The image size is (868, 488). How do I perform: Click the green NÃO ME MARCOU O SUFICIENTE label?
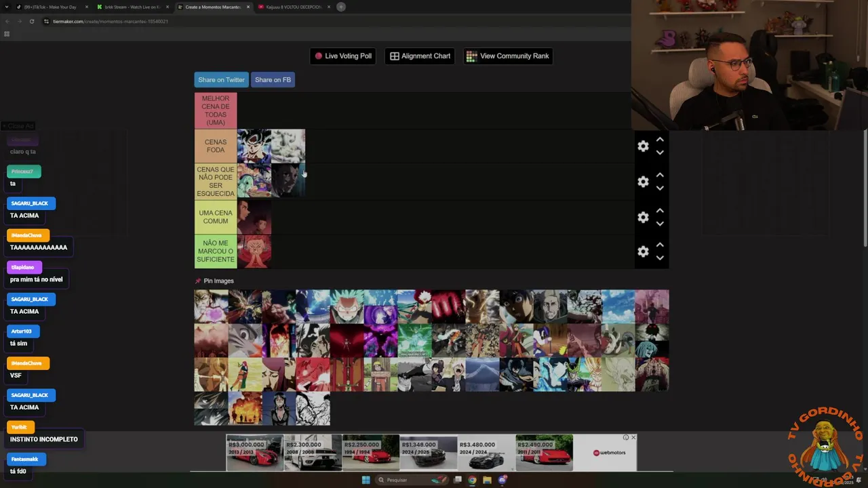216,251
